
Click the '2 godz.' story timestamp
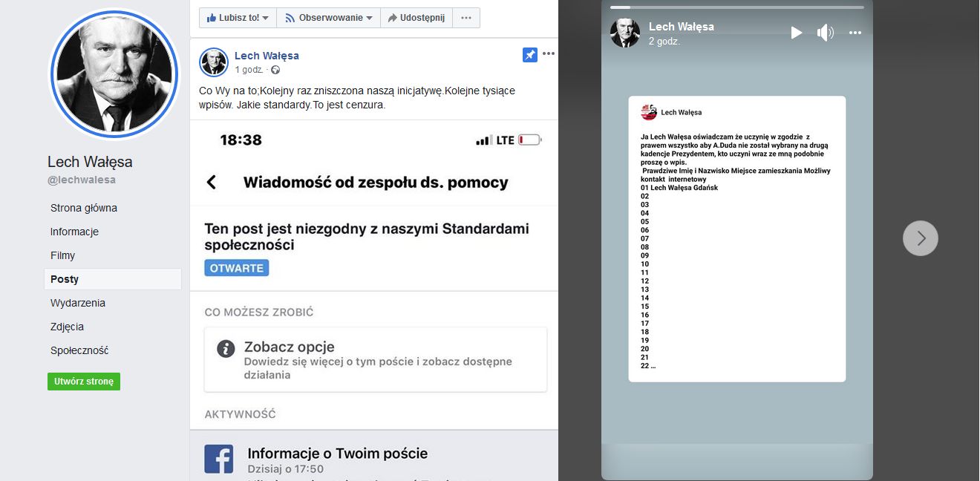coord(664,42)
